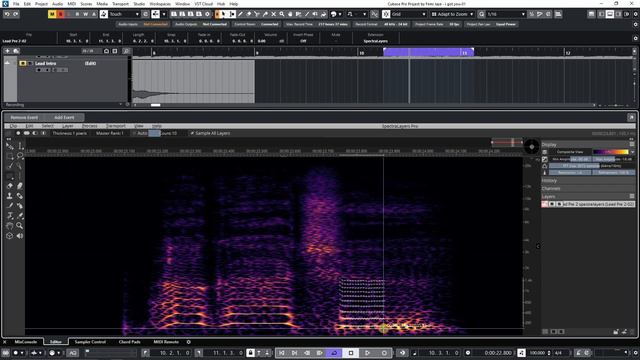640x360 pixels.
Task: Toggle Auto-Scroll button in toolbar
Action: pyautogui.click(x=156, y=14)
